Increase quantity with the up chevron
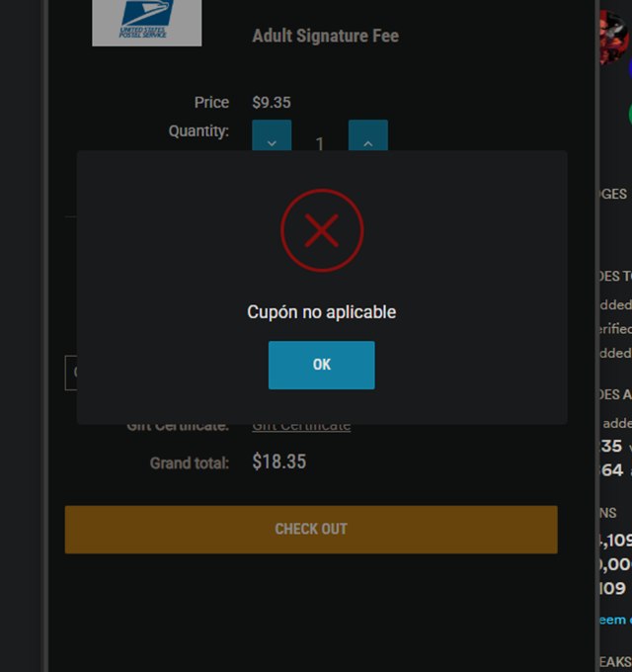 (x=368, y=135)
